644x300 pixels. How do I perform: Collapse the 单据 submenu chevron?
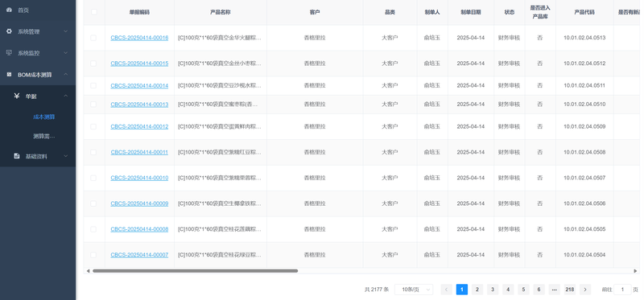pyautogui.click(x=66, y=96)
